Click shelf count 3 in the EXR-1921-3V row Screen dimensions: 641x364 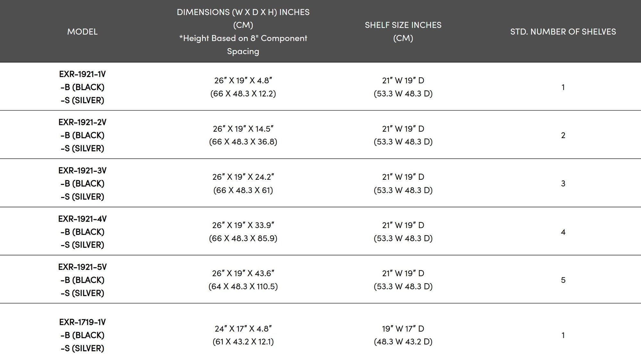point(563,183)
